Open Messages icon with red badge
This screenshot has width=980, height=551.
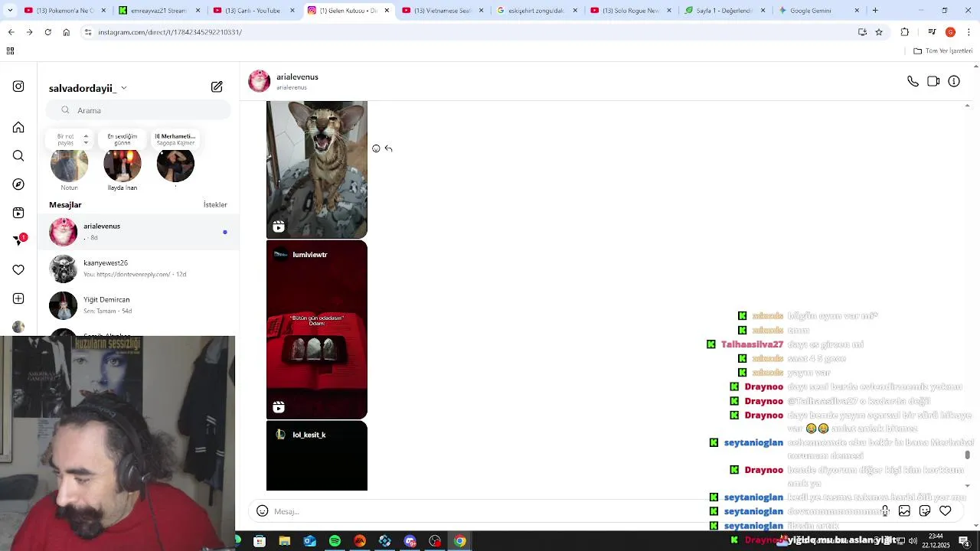point(18,240)
